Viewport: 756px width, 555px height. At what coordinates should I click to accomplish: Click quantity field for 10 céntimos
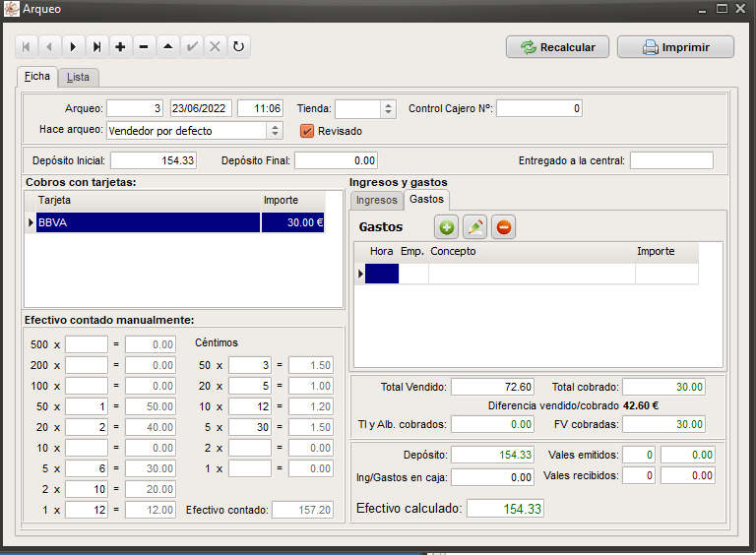pyautogui.click(x=250, y=406)
